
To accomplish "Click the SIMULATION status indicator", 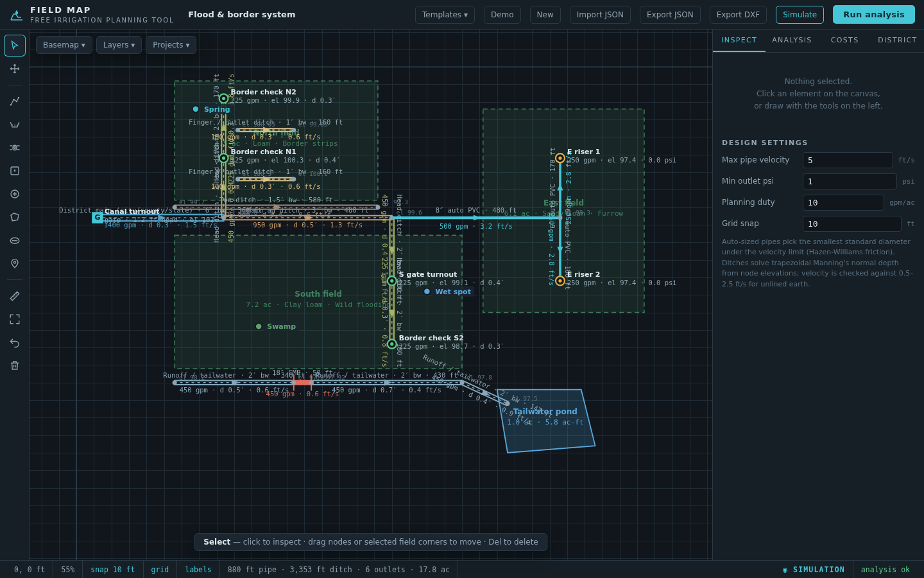I will coord(814,570).
